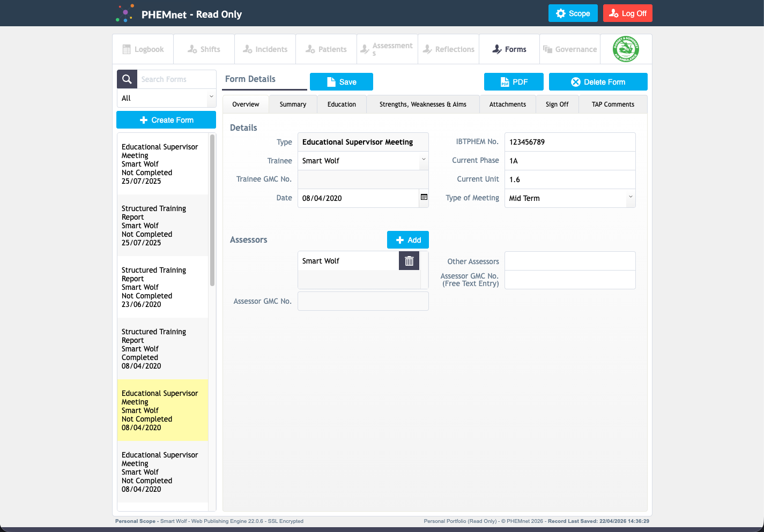The image size is (764, 532).
Task: Select the last Educational Supervisor Meeting form
Action: pyautogui.click(x=162, y=472)
